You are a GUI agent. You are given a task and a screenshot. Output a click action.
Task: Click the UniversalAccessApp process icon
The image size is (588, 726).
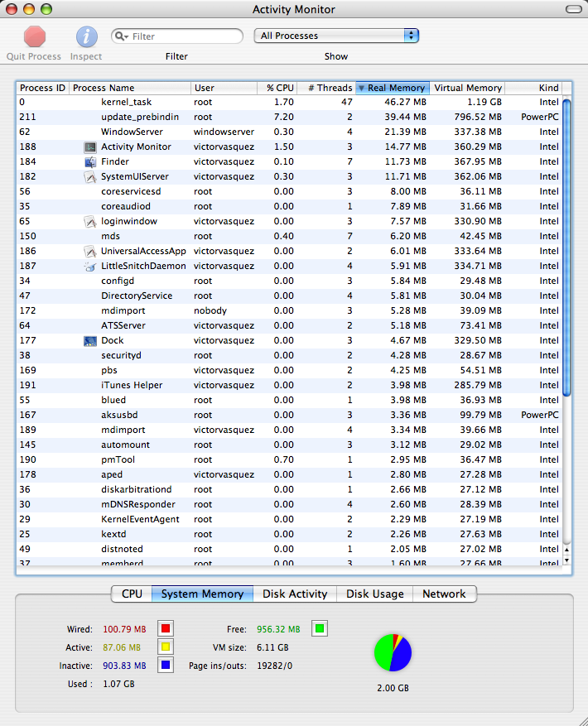[x=90, y=252]
